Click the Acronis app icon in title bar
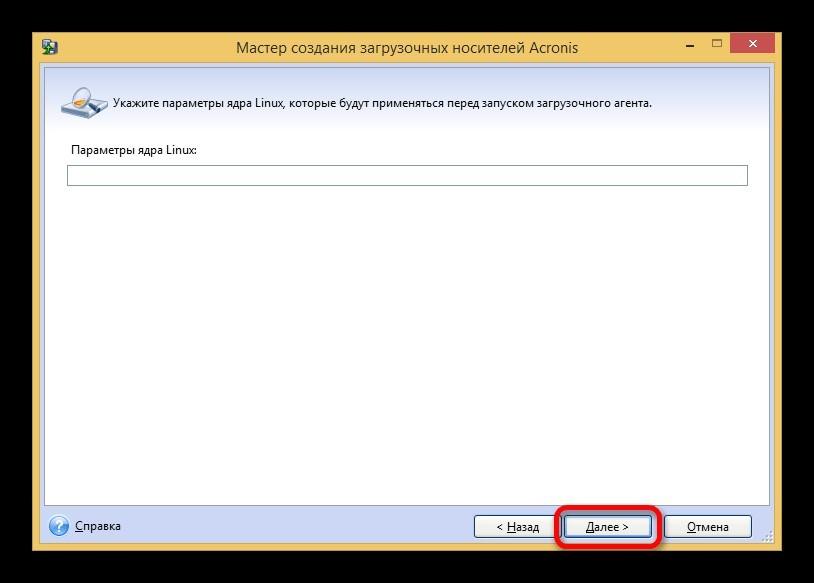The height and width of the screenshot is (583, 814). pyautogui.click(x=50, y=47)
